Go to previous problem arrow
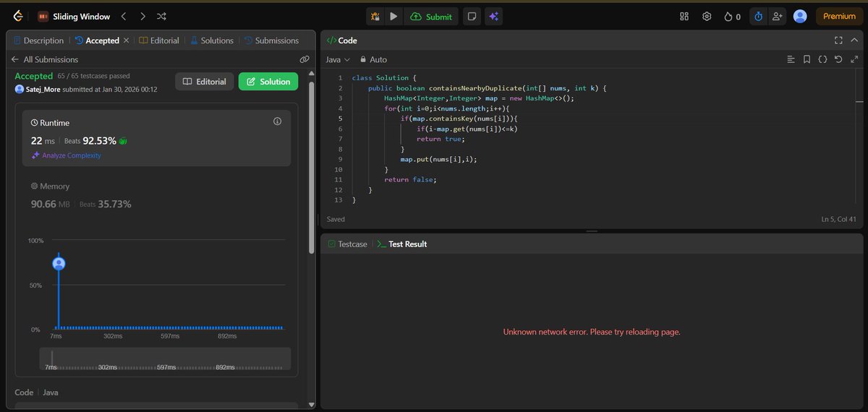Screen dimensions: 868x412 [x=124, y=16]
